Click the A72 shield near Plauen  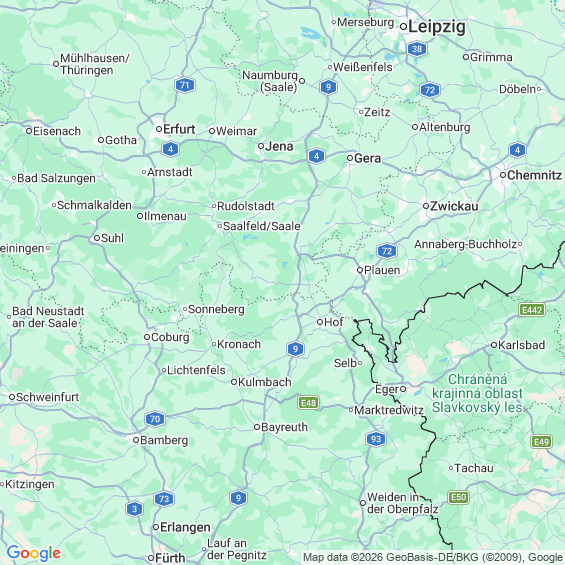click(387, 251)
